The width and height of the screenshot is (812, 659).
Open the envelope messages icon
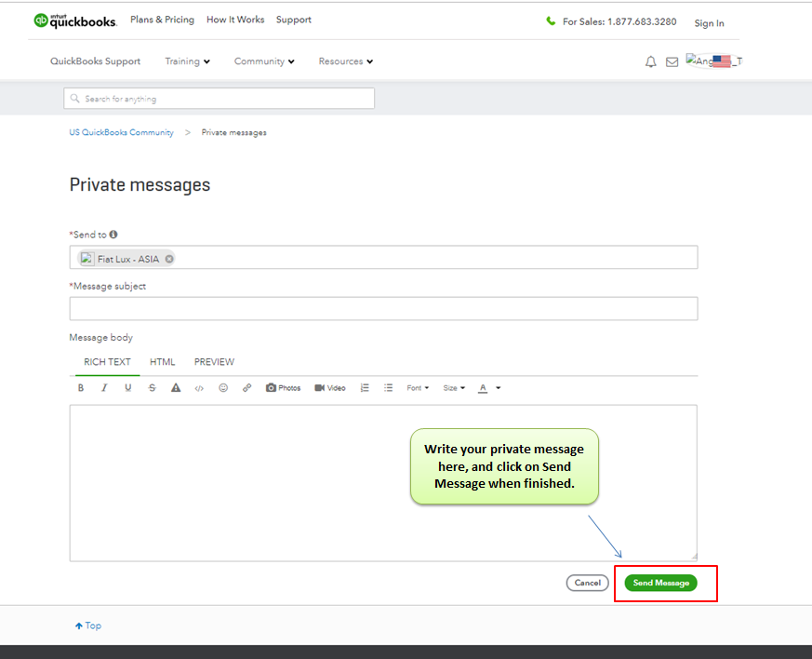pyautogui.click(x=672, y=62)
